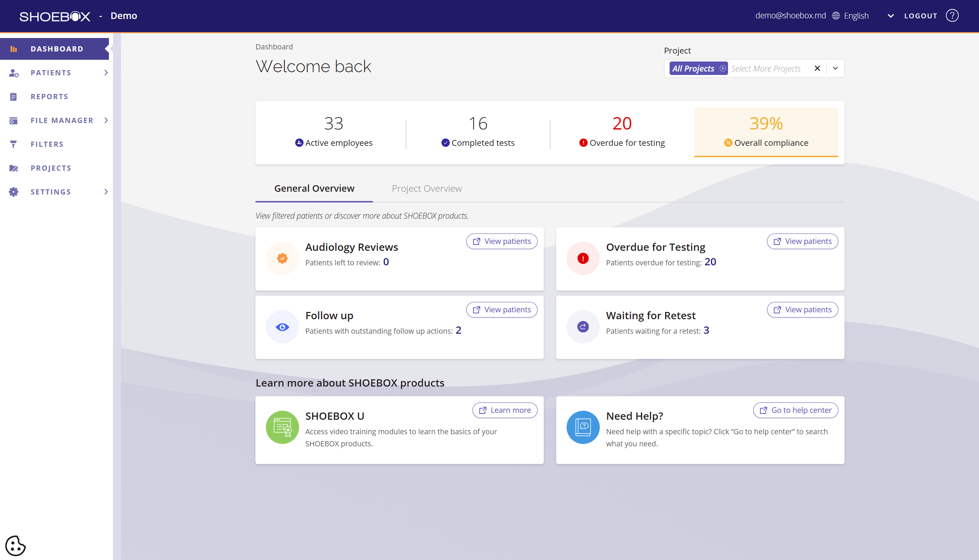
Task: View patients Waiting for Retest
Action: point(802,310)
